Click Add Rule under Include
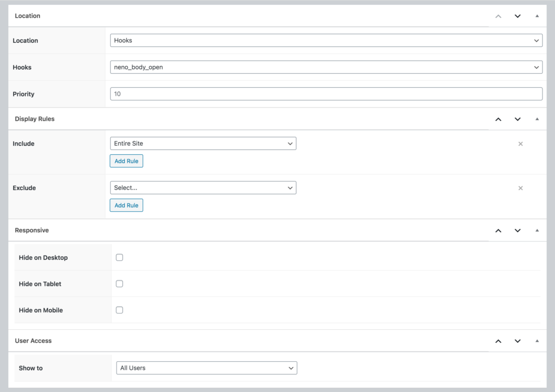555x392 pixels. [x=126, y=161]
